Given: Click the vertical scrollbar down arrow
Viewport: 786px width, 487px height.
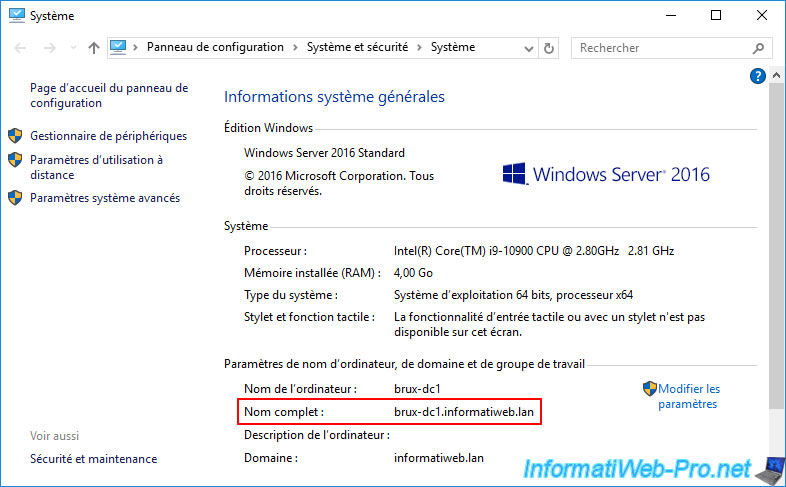Looking at the screenshot, I should click(x=777, y=478).
